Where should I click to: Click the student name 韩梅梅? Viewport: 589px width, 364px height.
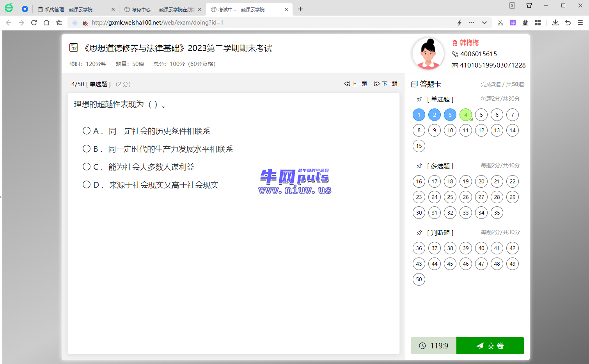click(x=469, y=43)
